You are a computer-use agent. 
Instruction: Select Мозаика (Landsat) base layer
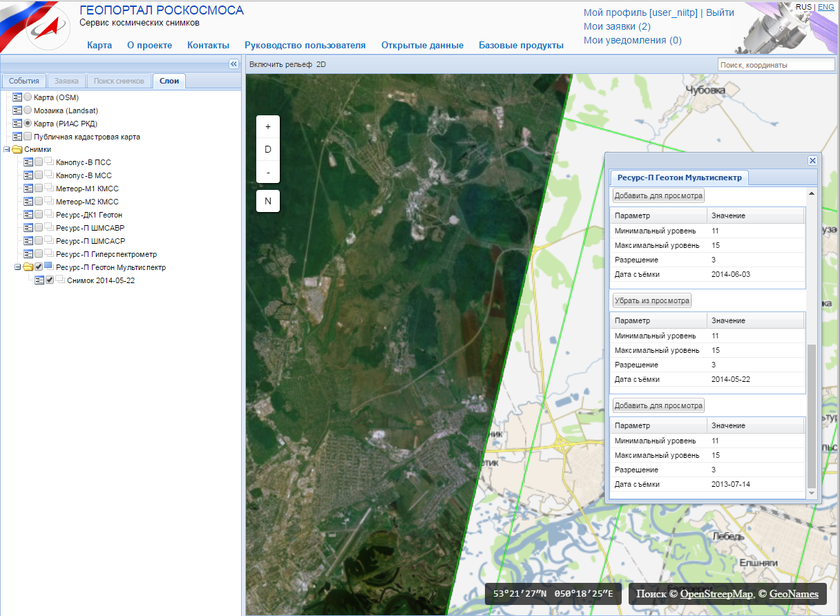tap(28, 110)
